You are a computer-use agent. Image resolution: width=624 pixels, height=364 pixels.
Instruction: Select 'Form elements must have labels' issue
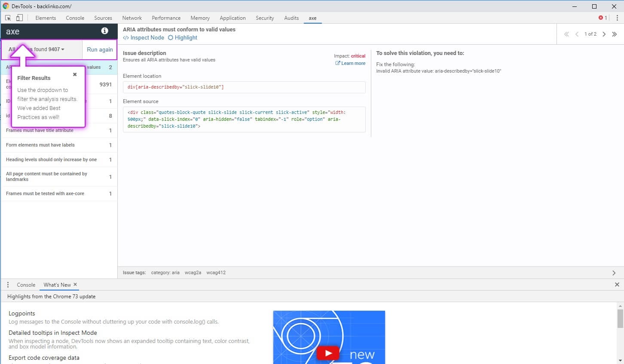(59, 145)
